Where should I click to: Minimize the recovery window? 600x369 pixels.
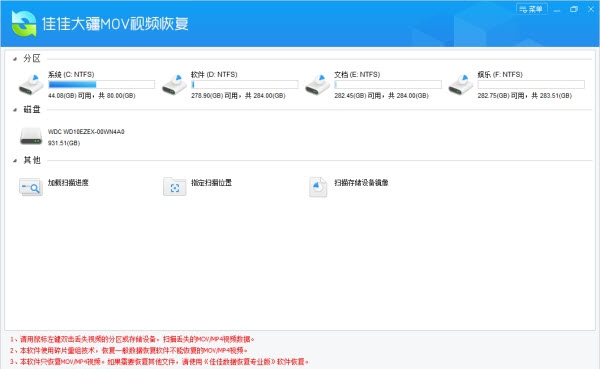(x=557, y=10)
